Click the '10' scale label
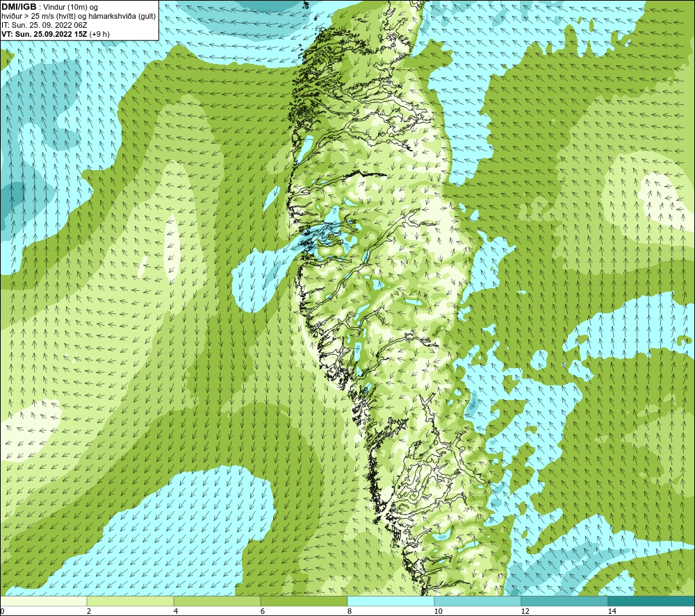 click(438, 611)
